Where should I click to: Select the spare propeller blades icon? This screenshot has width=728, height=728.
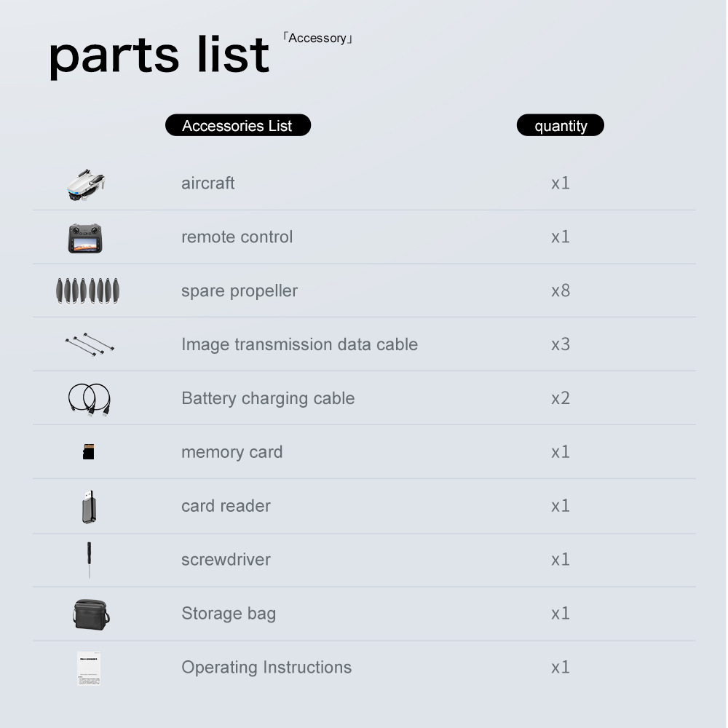(88, 290)
